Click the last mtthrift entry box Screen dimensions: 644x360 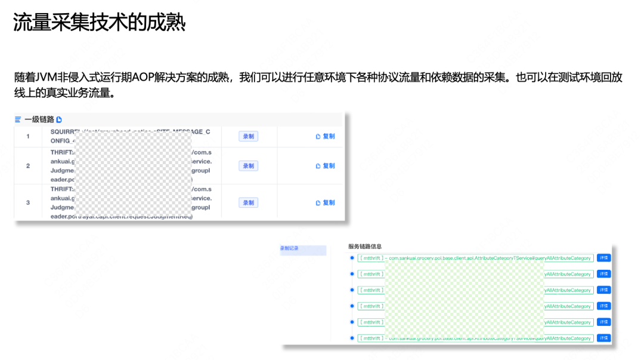click(x=476, y=338)
